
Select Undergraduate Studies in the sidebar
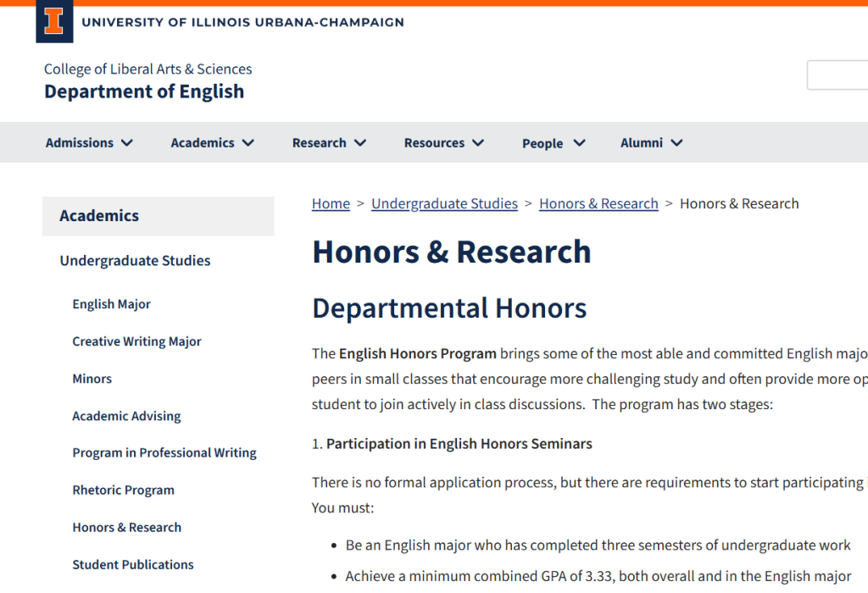click(135, 261)
